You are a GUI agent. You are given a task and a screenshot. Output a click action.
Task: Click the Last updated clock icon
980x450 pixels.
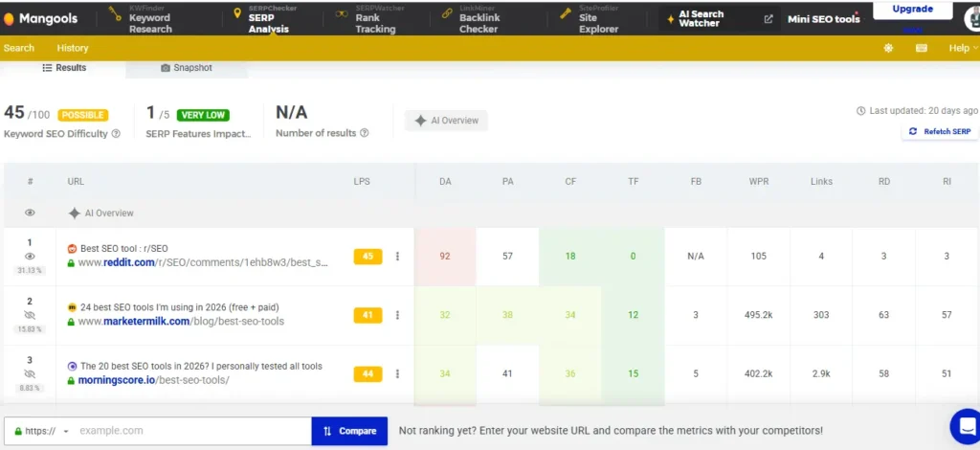tap(860, 111)
